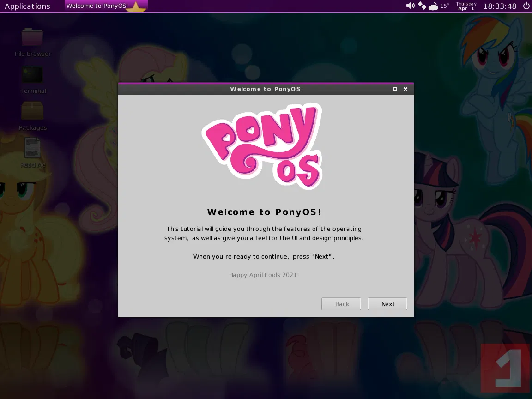
Task: Open the Applications menu
Action: click(27, 6)
